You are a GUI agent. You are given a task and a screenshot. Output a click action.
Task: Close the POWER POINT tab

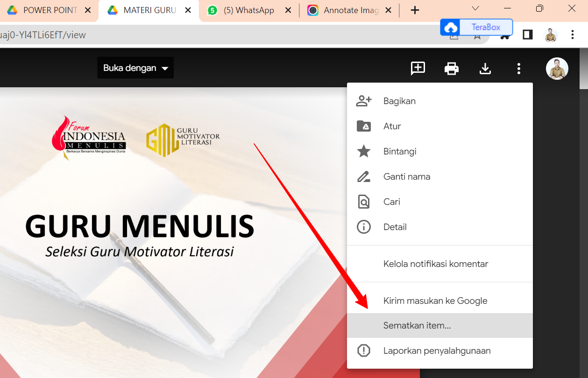[x=88, y=10]
